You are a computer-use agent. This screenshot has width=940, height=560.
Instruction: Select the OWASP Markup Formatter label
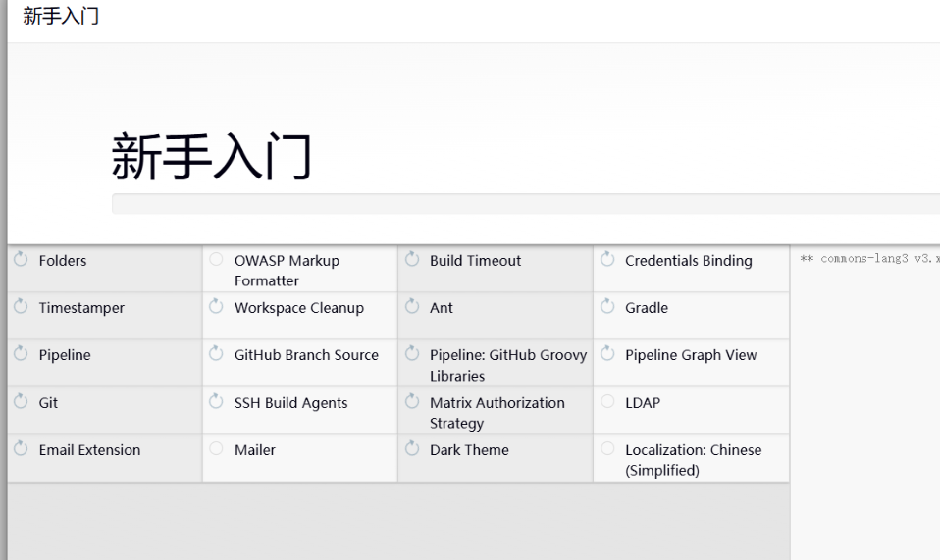(x=287, y=271)
